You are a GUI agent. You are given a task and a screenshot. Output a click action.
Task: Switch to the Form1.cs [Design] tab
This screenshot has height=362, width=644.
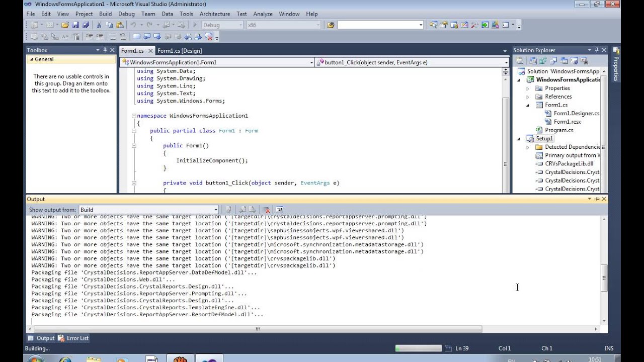[180, 51]
